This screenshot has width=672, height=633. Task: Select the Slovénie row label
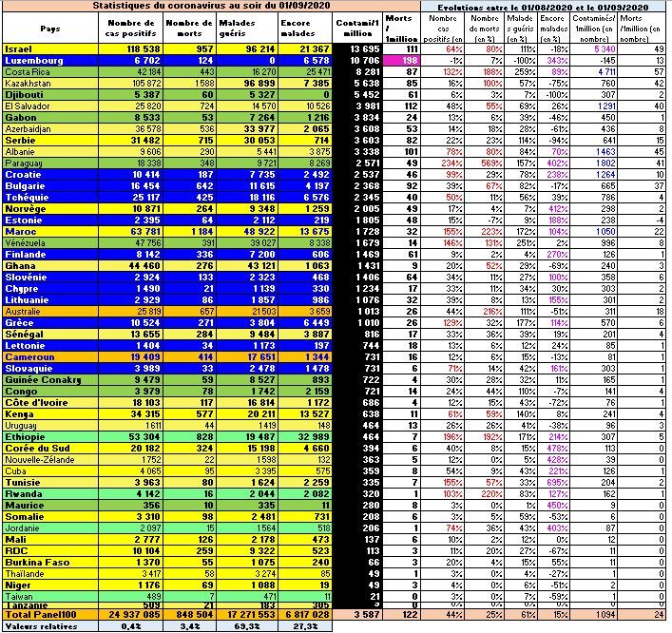point(50,278)
